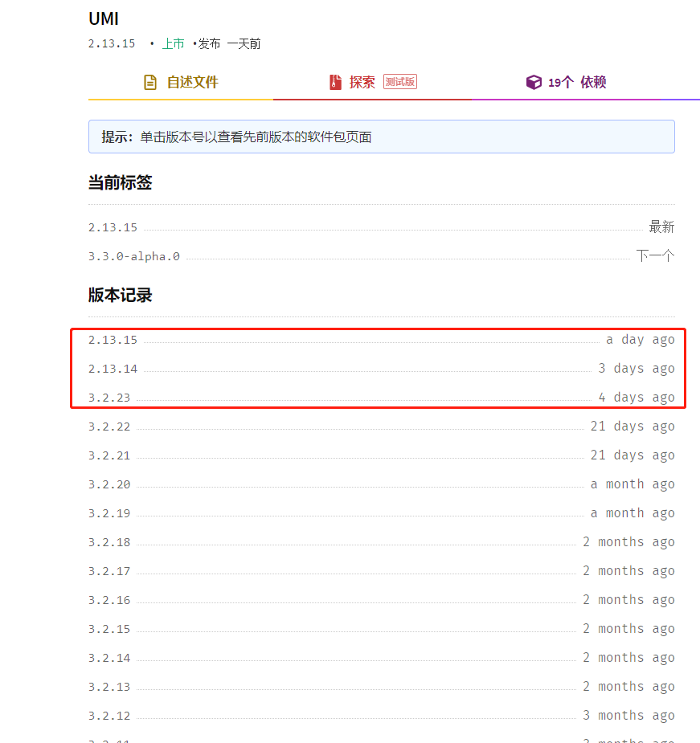This screenshot has height=743, width=700.
Task: Click '3 days ago' next to 2.13.14
Action: 637,369
